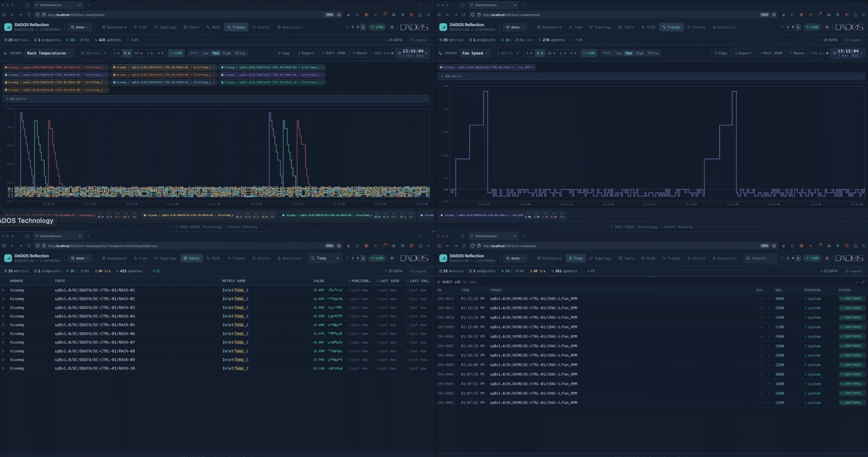
Task: Click color dot on RACK-03 InletTemp_C chip
Action: click(222, 67)
